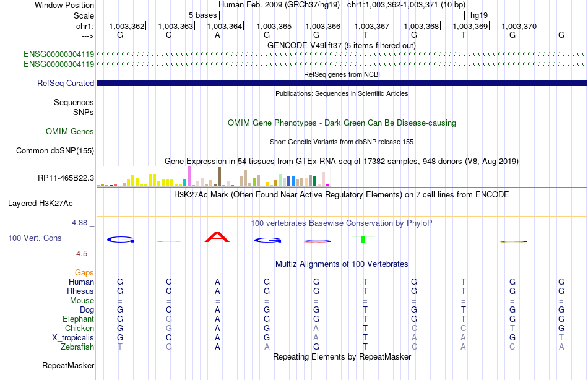Image resolution: width=588 pixels, height=380 pixels.
Task: Select the dark blue RefSeq Curated bar
Action: click(342, 84)
